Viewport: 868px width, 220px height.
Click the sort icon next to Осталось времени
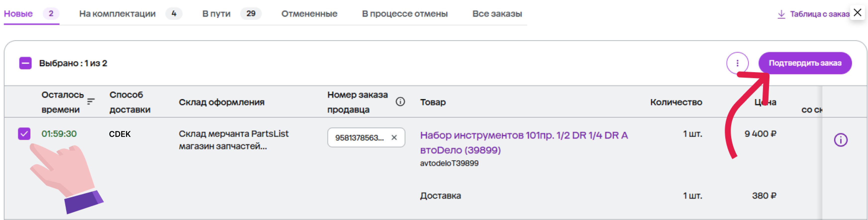(x=91, y=101)
